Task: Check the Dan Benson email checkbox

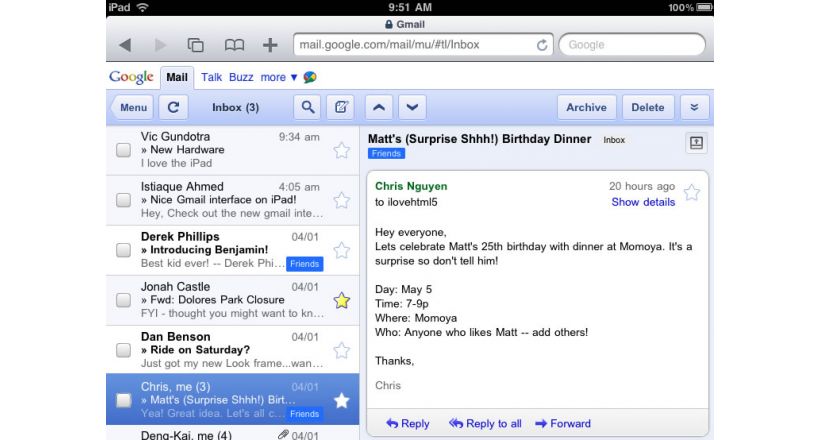Action: click(123, 350)
